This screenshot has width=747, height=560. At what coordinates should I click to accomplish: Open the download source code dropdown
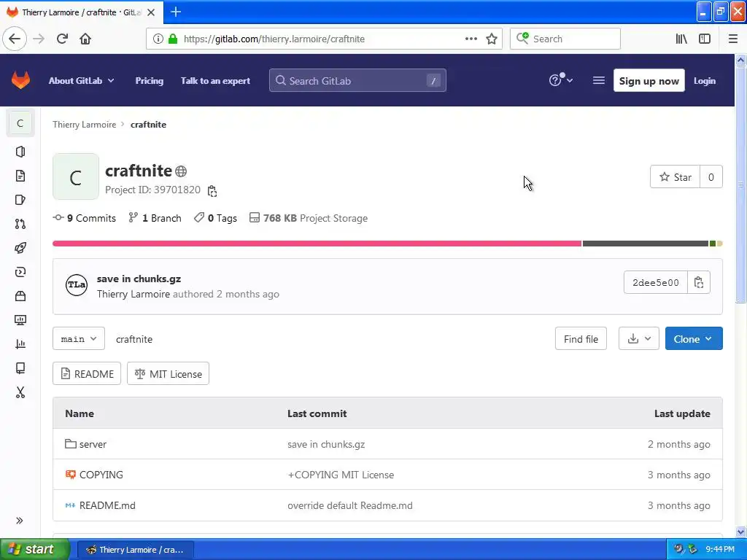[x=639, y=338]
